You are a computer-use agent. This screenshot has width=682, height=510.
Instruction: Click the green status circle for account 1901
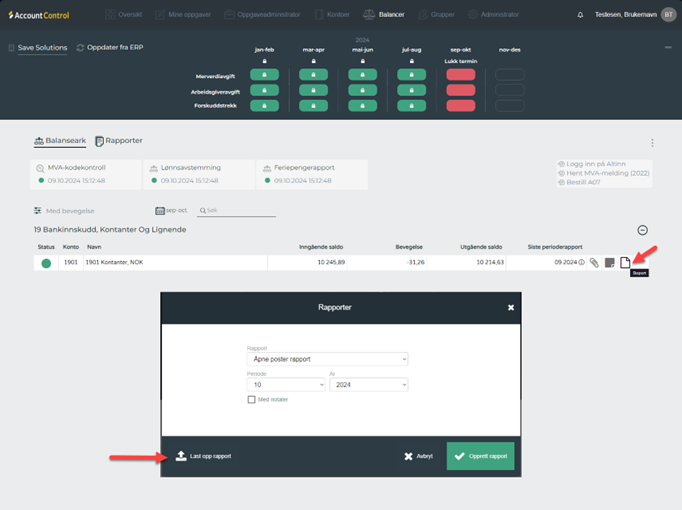pos(46,263)
